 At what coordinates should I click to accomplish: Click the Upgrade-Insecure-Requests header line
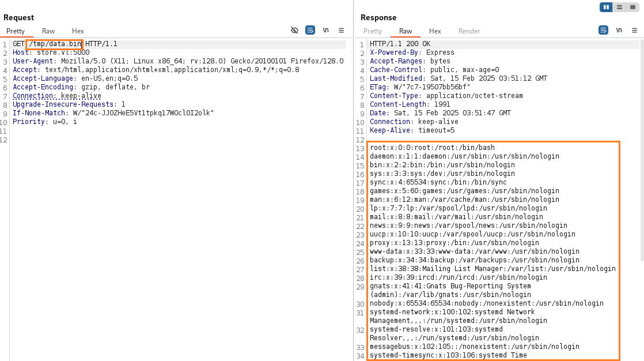[69, 104]
